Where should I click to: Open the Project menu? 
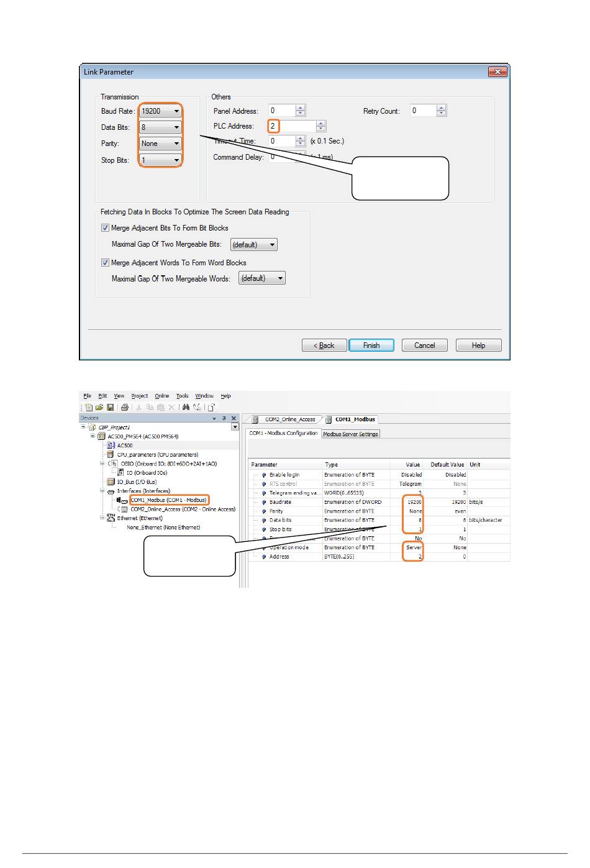pyautogui.click(x=140, y=396)
